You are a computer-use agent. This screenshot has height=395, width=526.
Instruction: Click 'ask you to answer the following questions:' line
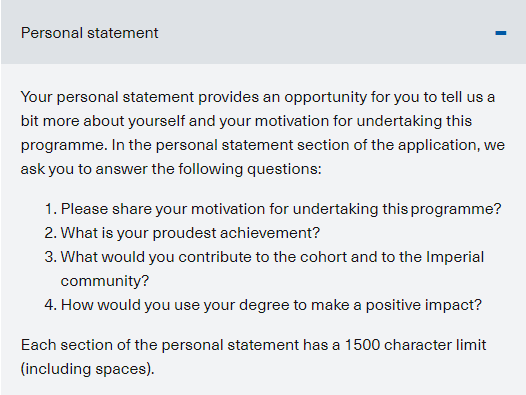pyautogui.click(x=171, y=169)
